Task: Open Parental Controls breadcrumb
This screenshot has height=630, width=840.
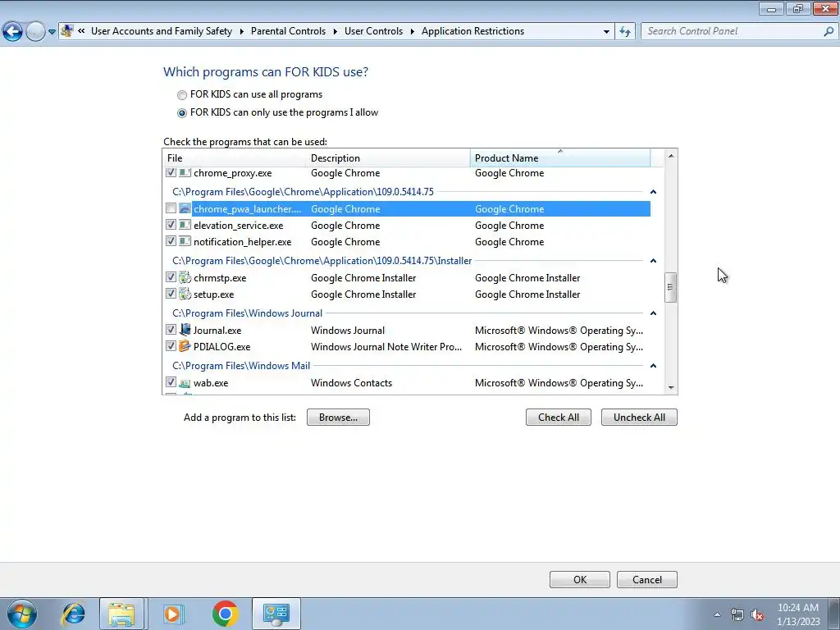Action: pos(288,31)
